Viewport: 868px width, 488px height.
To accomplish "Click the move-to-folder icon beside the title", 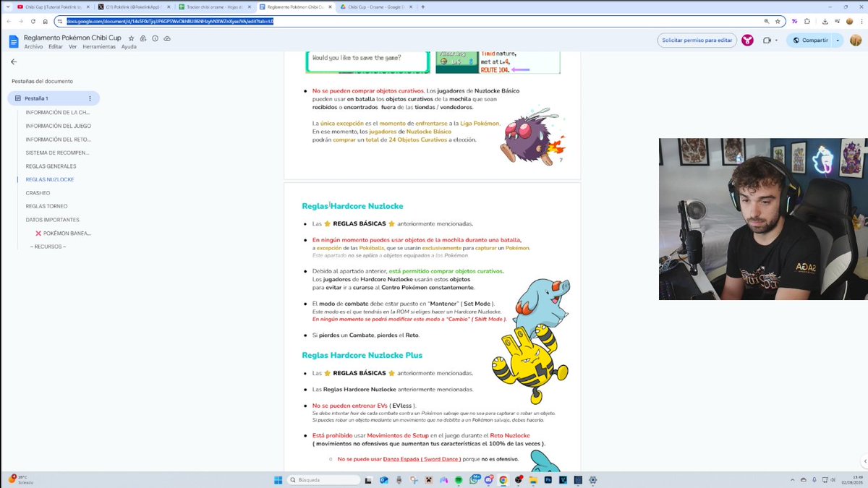I will coord(143,38).
